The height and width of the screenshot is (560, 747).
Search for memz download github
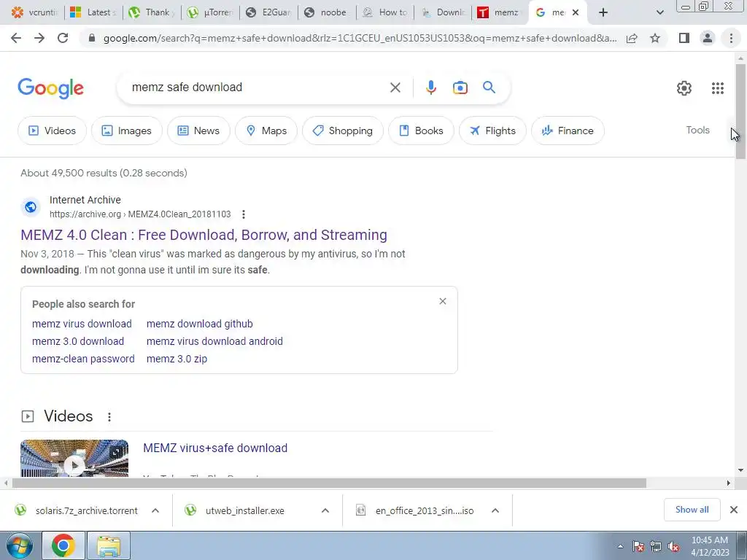point(200,324)
